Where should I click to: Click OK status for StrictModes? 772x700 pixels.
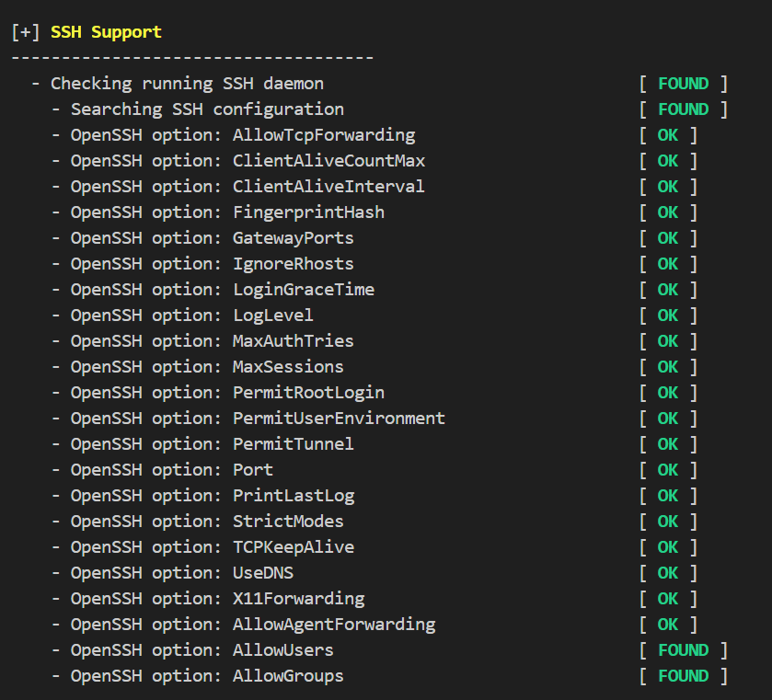(668, 522)
